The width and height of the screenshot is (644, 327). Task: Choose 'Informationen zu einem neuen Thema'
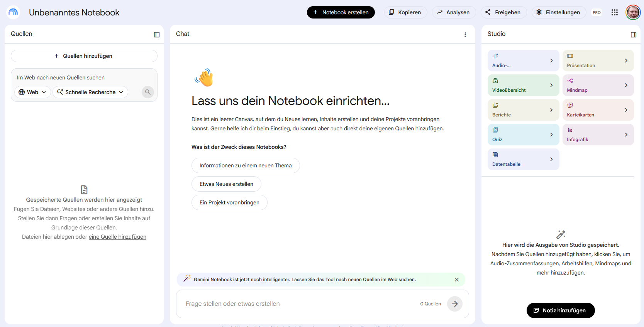[x=246, y=165]
